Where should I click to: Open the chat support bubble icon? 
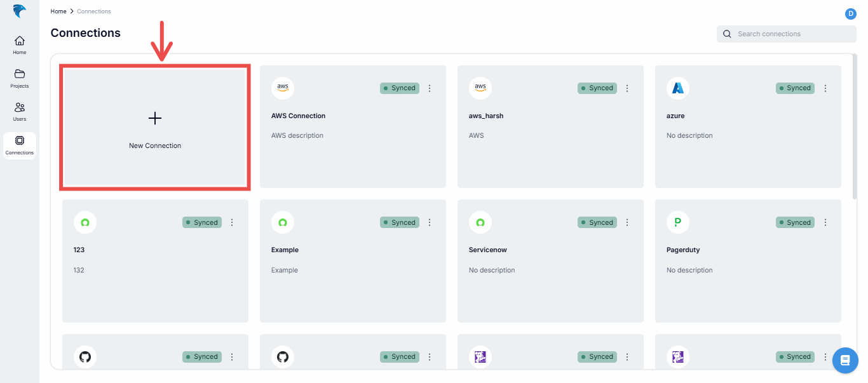tap(845, 360)
